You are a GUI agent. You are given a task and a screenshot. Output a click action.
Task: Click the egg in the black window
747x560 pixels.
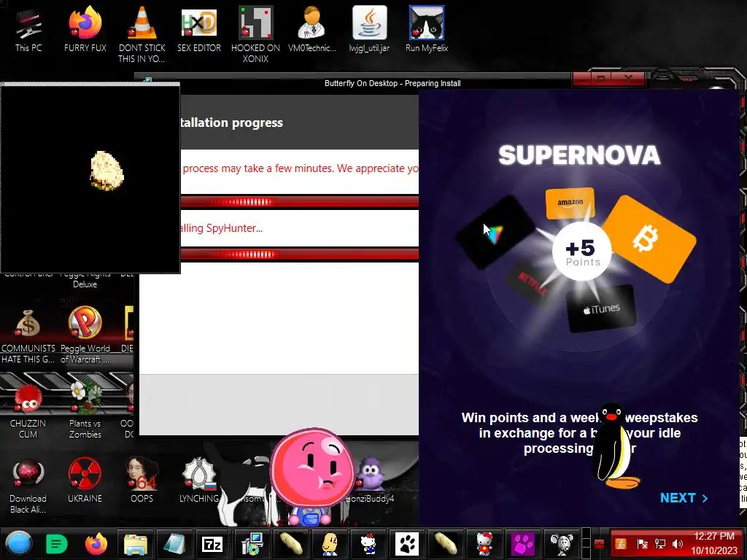pos(107,171)
